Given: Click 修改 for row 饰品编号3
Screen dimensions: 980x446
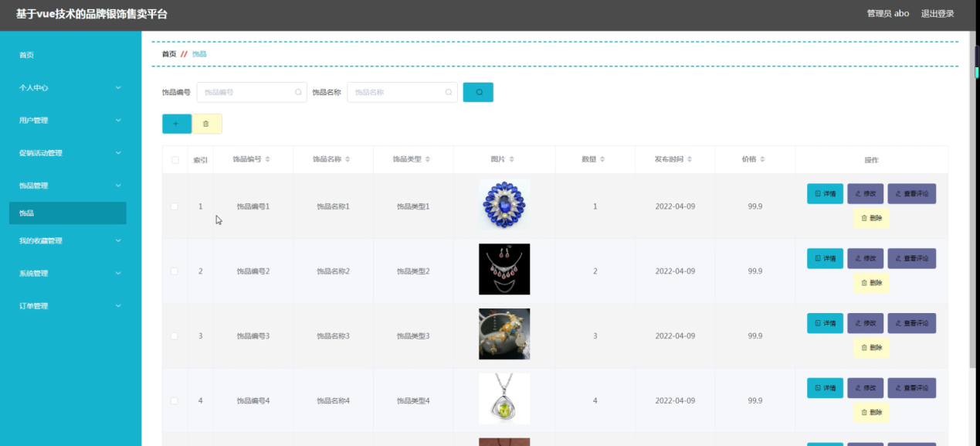Looking at the screenshot, I should coord(865,323).
